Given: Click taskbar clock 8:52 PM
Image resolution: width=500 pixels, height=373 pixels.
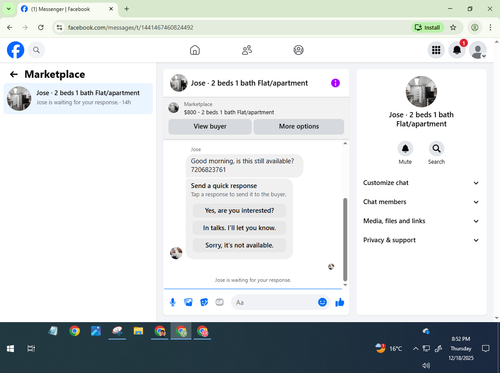Looking at the screenshot, I should coord(461,348).
